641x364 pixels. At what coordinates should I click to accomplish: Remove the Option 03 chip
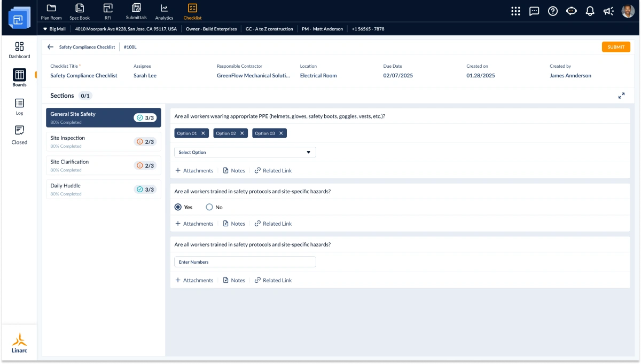pos(281,133)
